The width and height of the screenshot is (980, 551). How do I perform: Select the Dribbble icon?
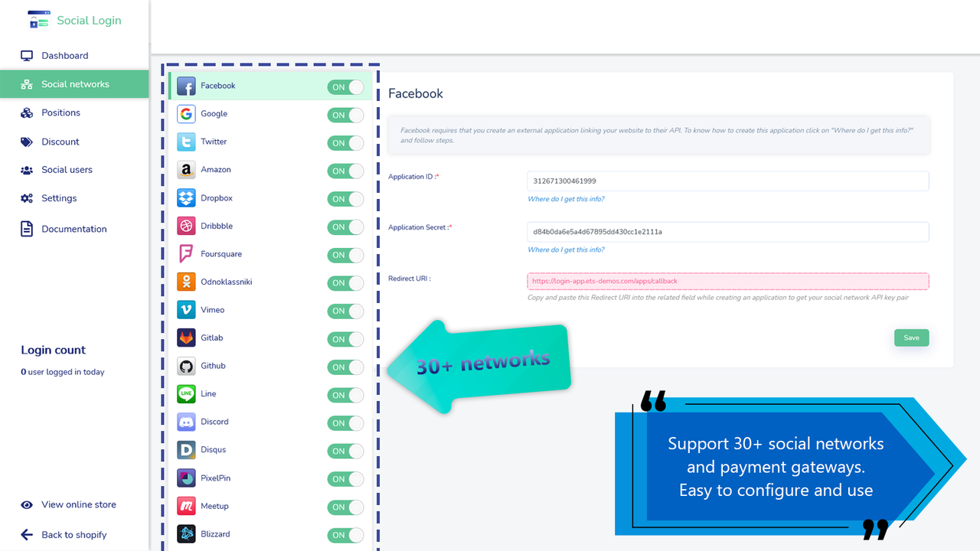click(185, 226)
